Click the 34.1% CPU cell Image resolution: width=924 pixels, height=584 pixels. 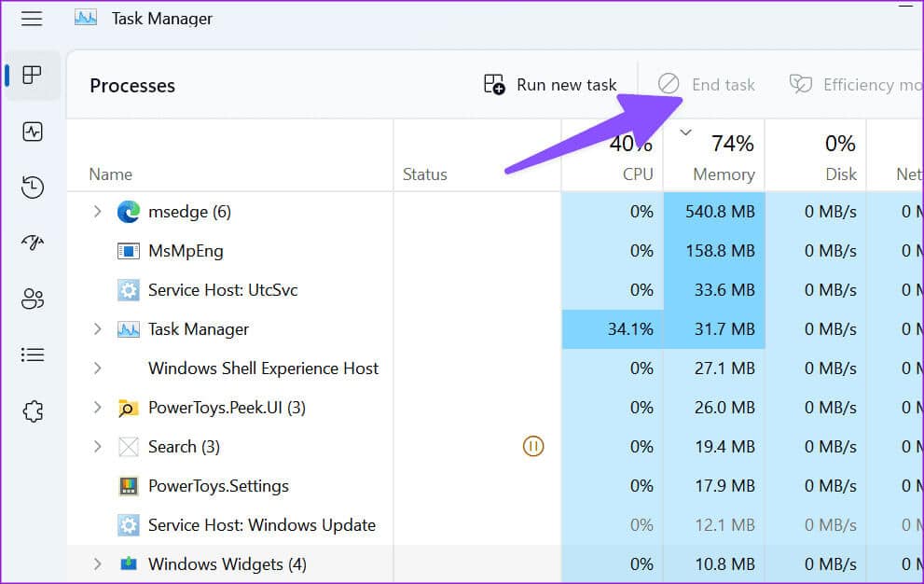click(613, 329)
